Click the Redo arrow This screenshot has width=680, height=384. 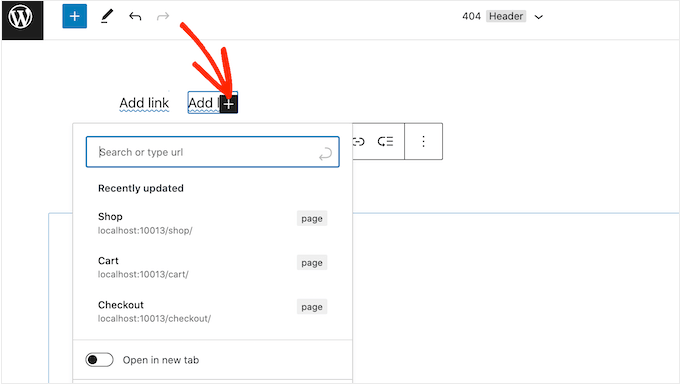click(163, 16)
